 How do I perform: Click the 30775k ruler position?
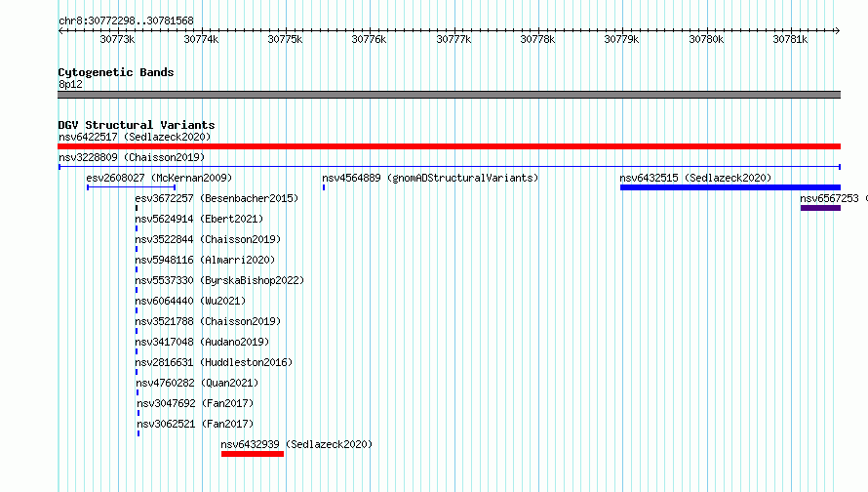[285, 39]
